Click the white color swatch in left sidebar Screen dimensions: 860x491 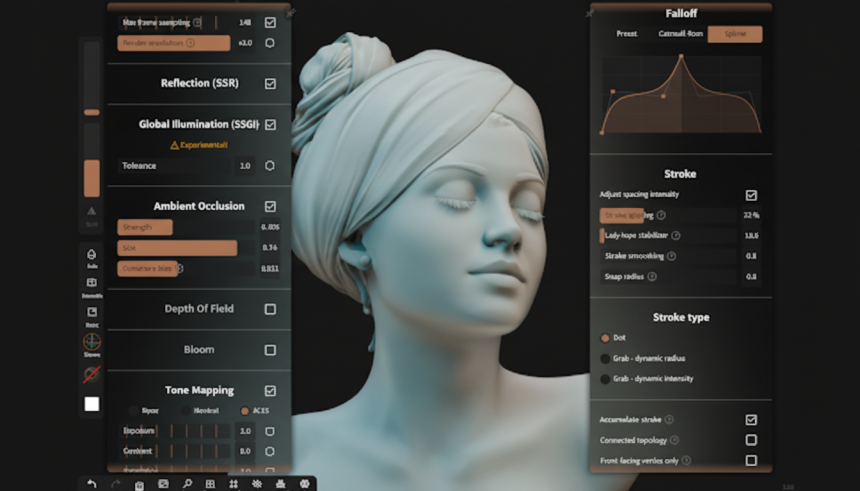coord(92,404)
